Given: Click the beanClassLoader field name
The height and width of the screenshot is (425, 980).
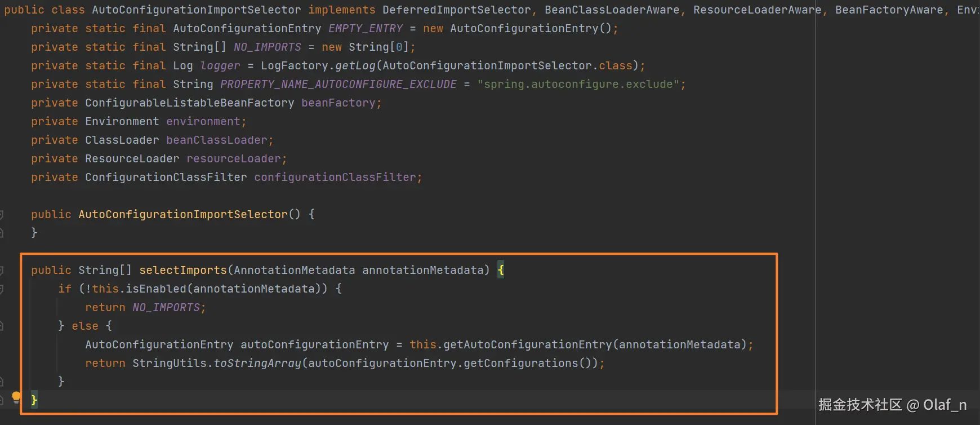Looking at the screenshot, I should click(x=217, y=140).
